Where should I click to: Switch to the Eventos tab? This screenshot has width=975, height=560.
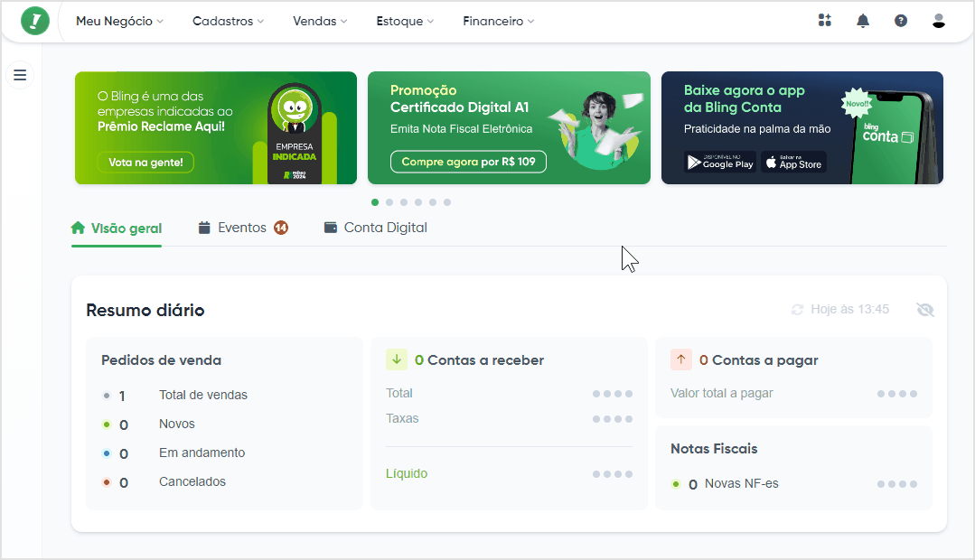pos(242,228)
